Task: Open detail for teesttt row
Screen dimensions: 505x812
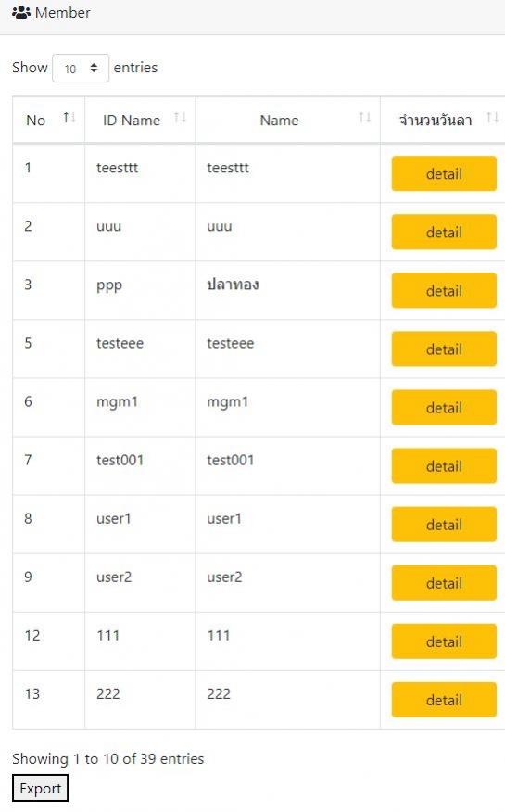Action: [x=444, y=173]
